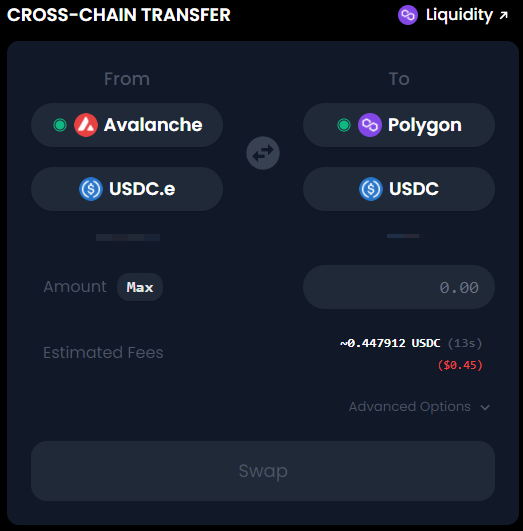
Task: Click the swap direction arrows icon
Action: tap(263, 153)
